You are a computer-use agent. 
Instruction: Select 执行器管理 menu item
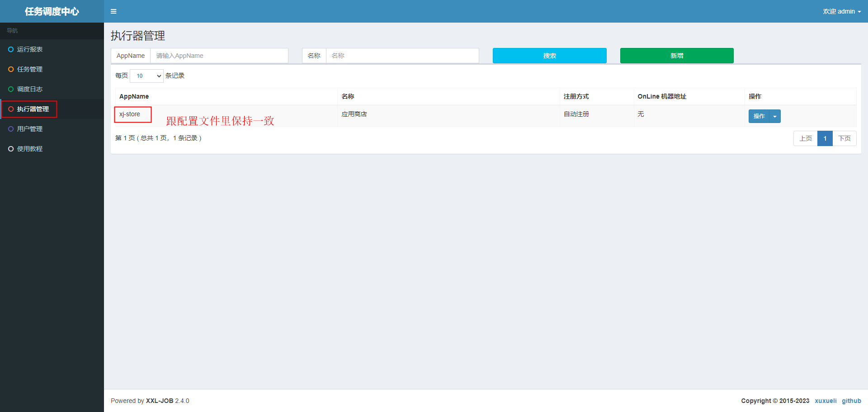[x=52, y=109]
